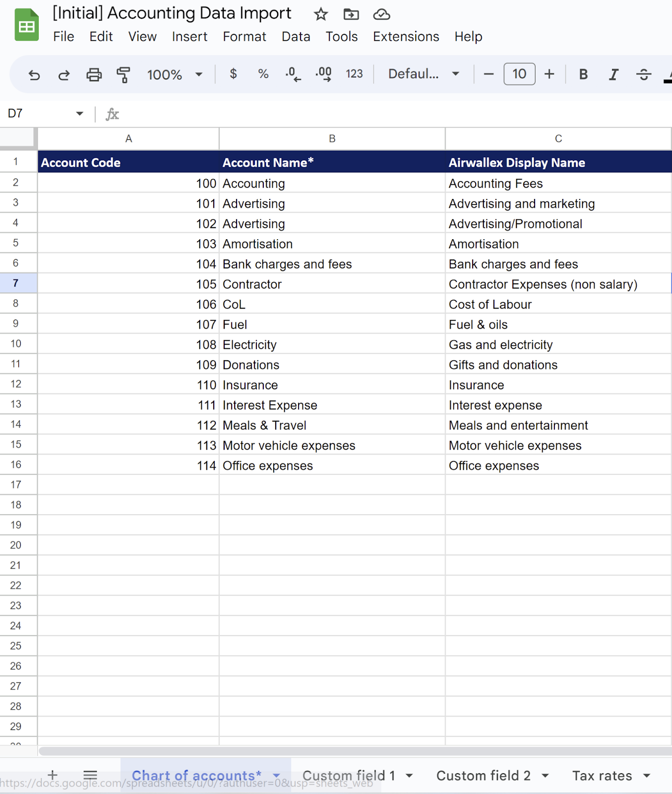
Task: Format as currency with dollar icon
Action: 233,74
